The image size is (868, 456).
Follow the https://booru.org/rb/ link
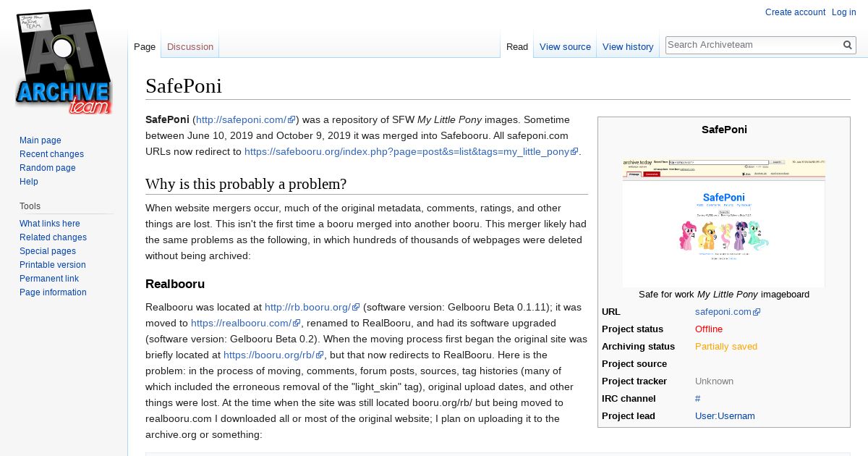click(x=273, y=355)
